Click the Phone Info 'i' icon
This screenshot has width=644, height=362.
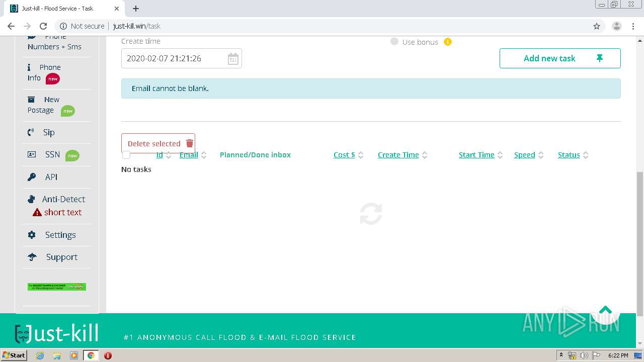(29, 67)
